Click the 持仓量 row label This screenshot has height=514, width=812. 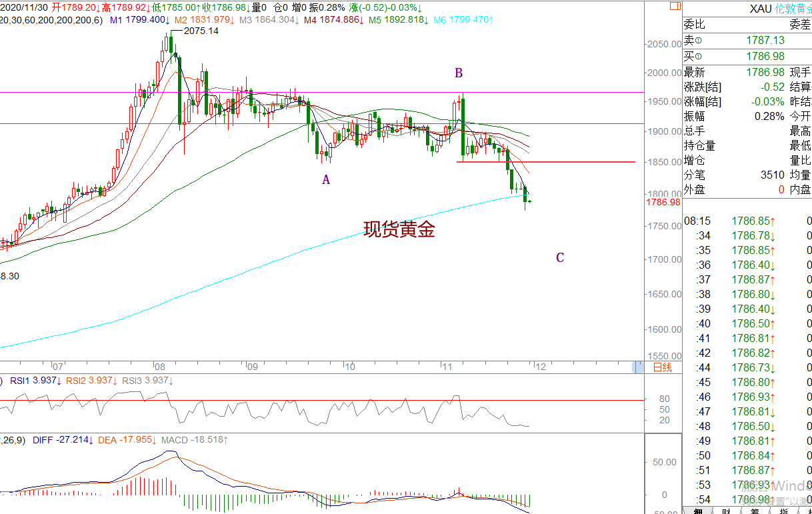tap(699, 145)
